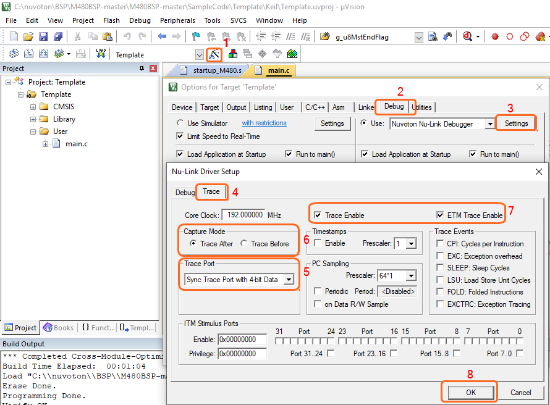This screenshot has width=550, height=405.
Task: Click the Paste clipboard toolbar icon
Action: [x=107, y=36]
